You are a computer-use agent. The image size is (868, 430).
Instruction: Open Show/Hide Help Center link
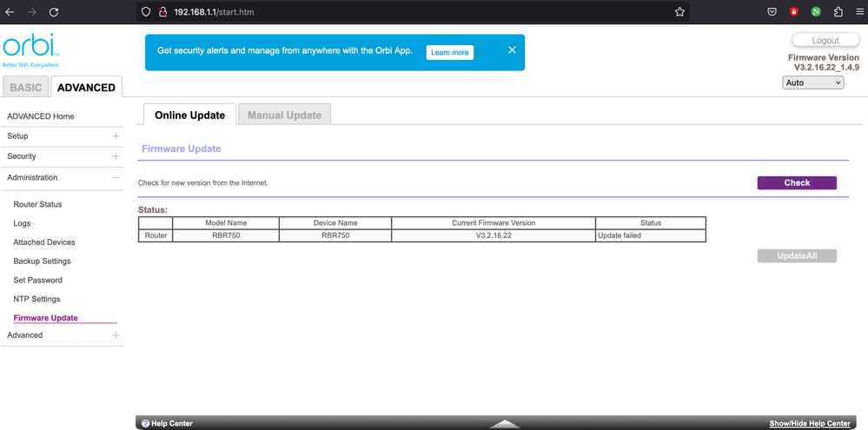click(809, 424)
